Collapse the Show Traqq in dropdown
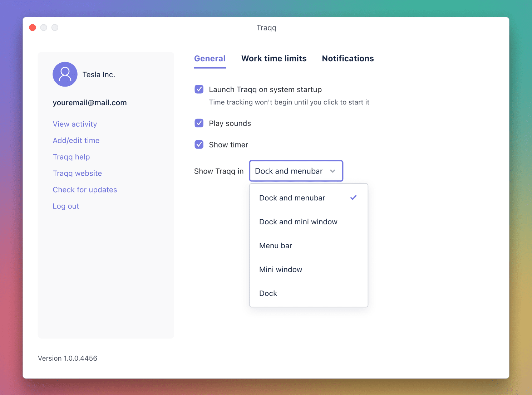532x395 pixels. click(296, 171)
